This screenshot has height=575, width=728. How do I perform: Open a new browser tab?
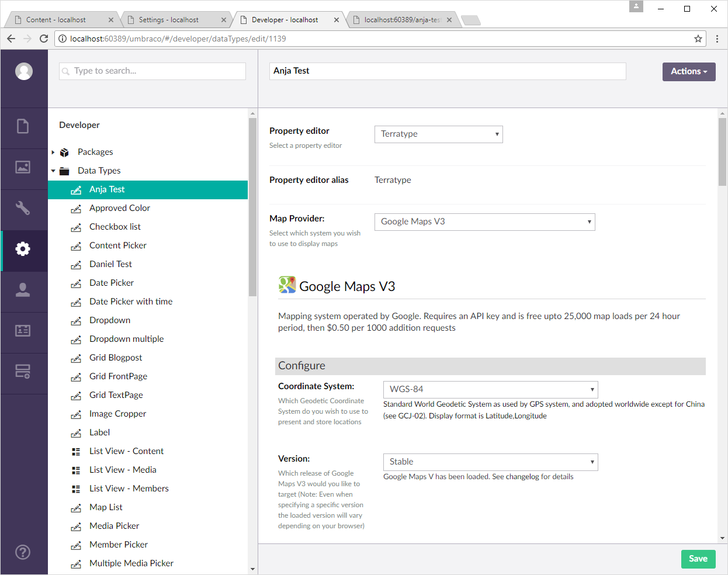click(471, 20)
